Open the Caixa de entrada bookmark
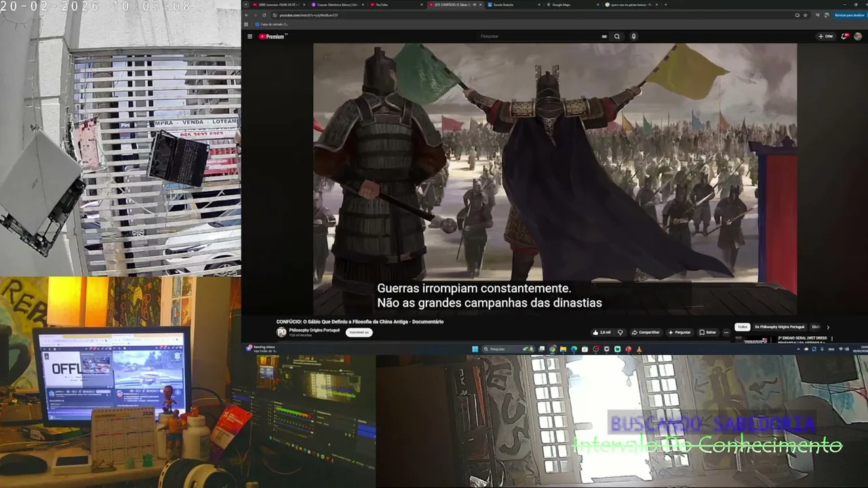The width and height of the screenshot is (868, 488). 273,24
